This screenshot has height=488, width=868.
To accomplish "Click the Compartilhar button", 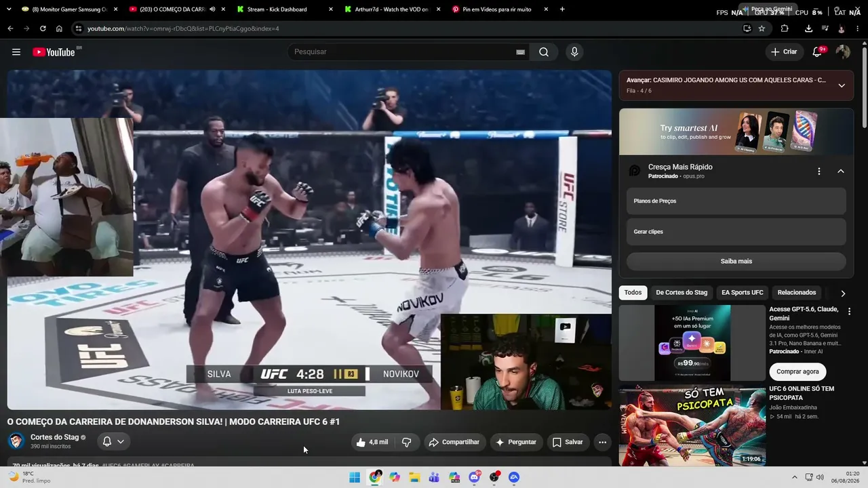I will coord(455,442).
